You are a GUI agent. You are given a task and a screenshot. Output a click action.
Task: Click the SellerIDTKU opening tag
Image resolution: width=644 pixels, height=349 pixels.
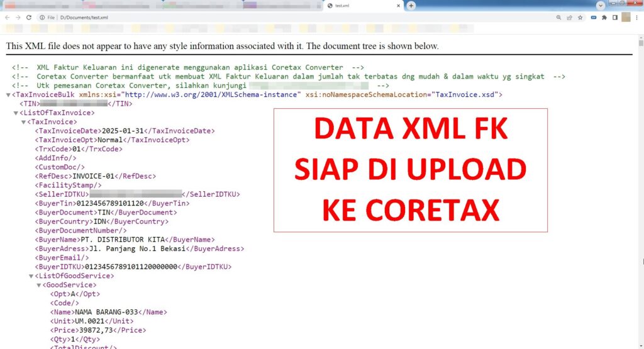pos(62,194)
